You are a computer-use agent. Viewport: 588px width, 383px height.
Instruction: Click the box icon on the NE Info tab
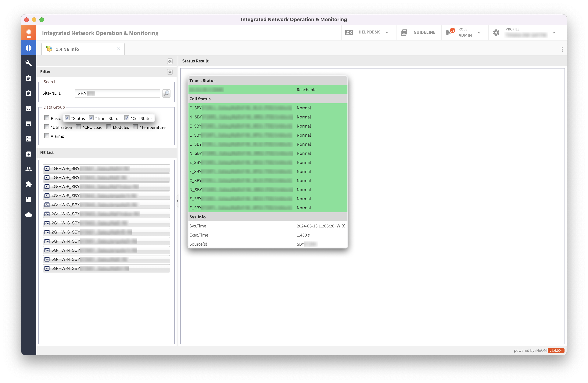49,49
